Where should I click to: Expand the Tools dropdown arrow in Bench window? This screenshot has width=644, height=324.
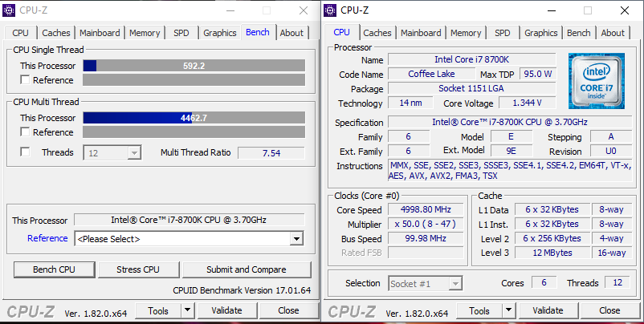(188, 310)
